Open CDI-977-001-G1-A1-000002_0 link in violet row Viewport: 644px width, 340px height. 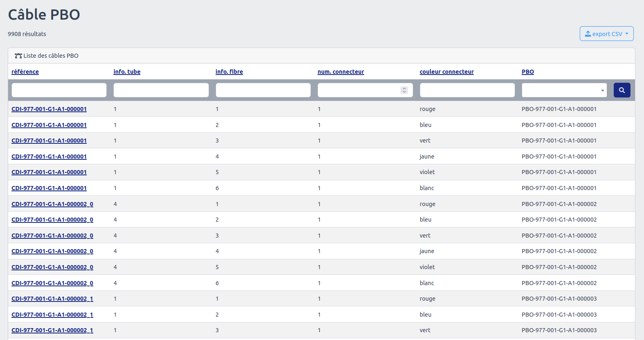[x=52, y=267]
